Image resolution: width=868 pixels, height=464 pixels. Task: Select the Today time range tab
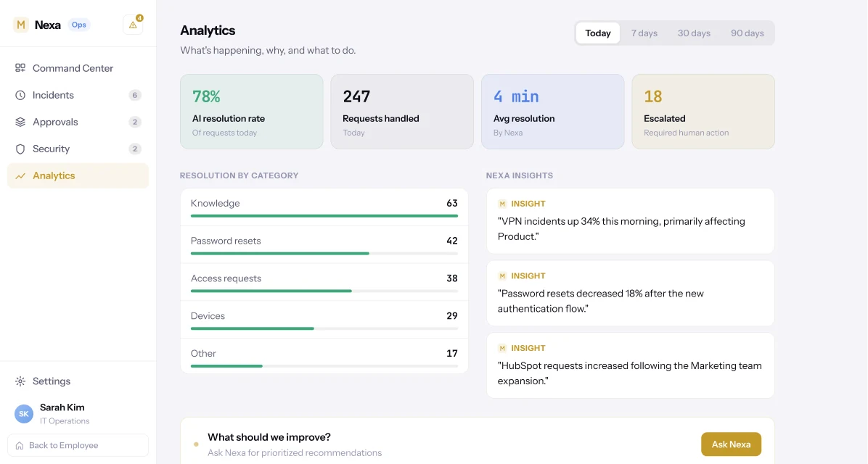click(x=598, y=33)
